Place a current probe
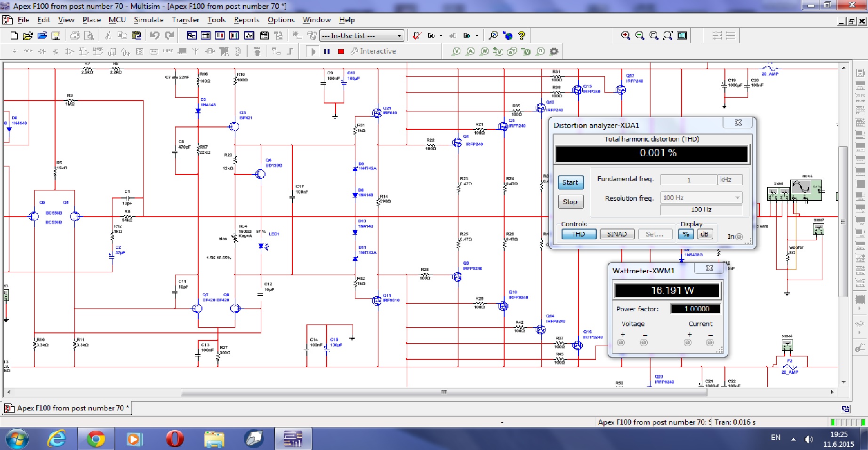The height and width of the screenshot is (450, 868). coord(470,51)
